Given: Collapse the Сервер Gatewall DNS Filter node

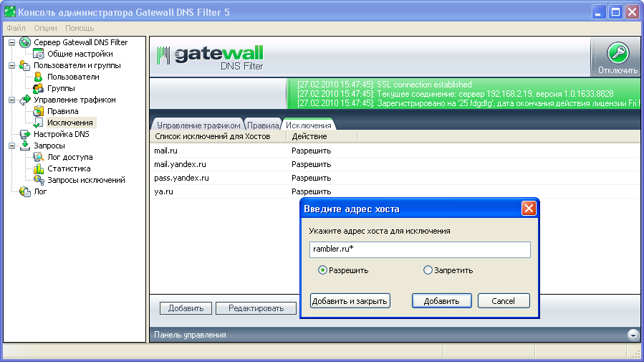Looking at the screenshot, I should [x=12, y=42].
